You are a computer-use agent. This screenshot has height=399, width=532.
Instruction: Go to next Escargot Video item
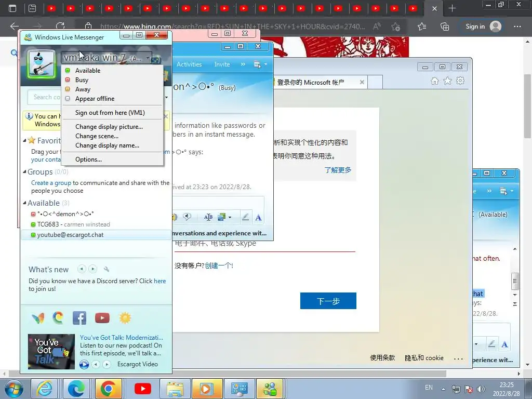[x=107, y=364]
